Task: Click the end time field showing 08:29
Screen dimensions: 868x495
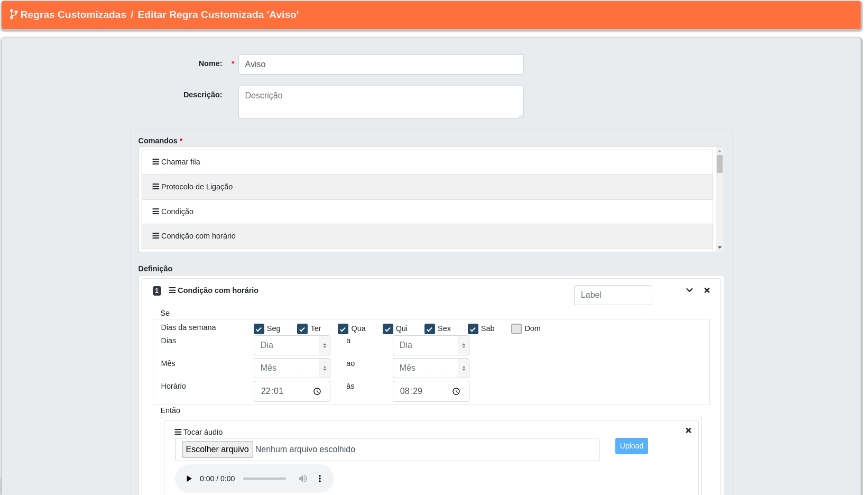Action: click(x=431, y=391)
